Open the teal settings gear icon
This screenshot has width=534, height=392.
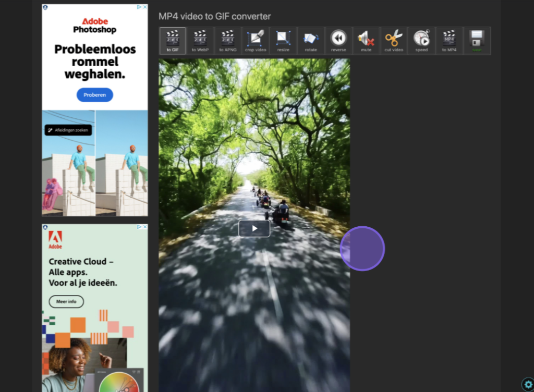coord(528,385)
